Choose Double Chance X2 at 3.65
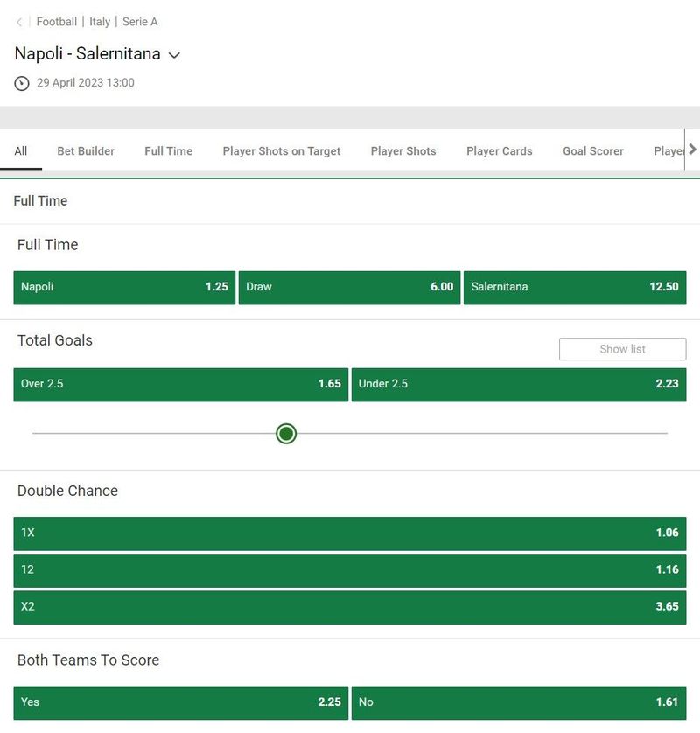The image size is (700, 733). pos(350,607)
